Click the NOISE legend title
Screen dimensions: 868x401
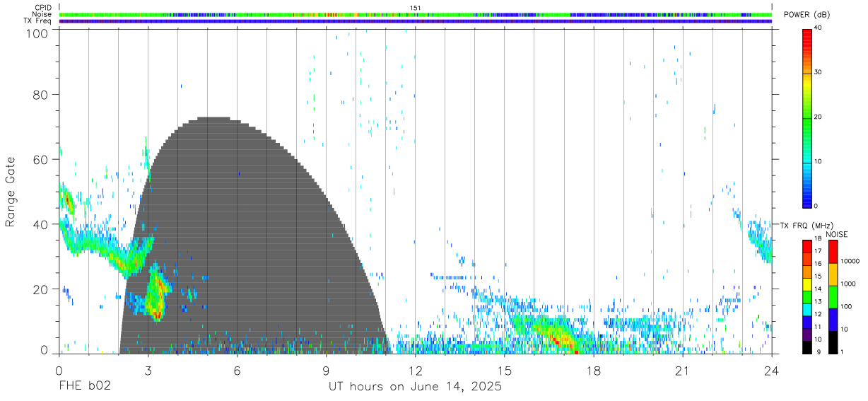[837, 234]
